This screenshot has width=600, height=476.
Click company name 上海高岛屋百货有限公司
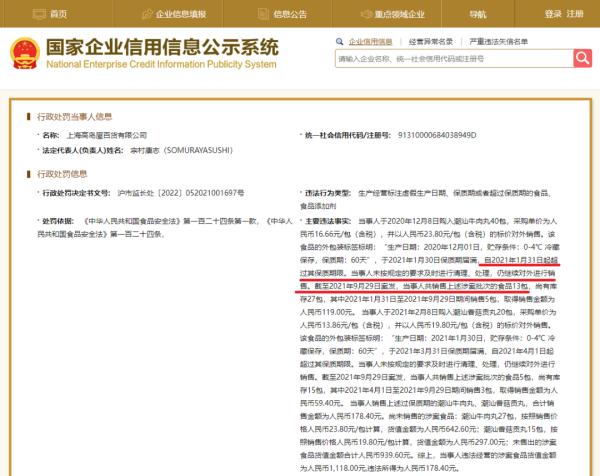[x=107, y=135]
